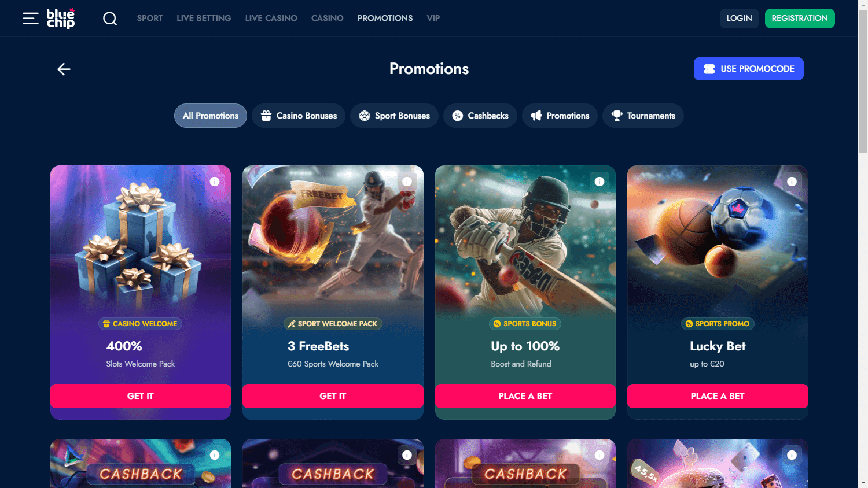Filter by Casino Bonuses
868x488 pixels.
click(x=299, y=116)
